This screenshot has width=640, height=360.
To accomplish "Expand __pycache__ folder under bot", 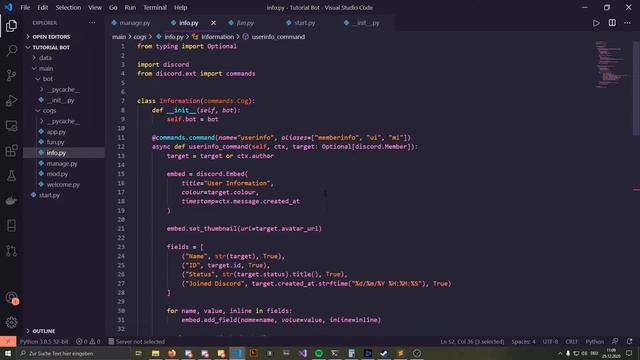I will pyautogui.click(x=62, y=89).
